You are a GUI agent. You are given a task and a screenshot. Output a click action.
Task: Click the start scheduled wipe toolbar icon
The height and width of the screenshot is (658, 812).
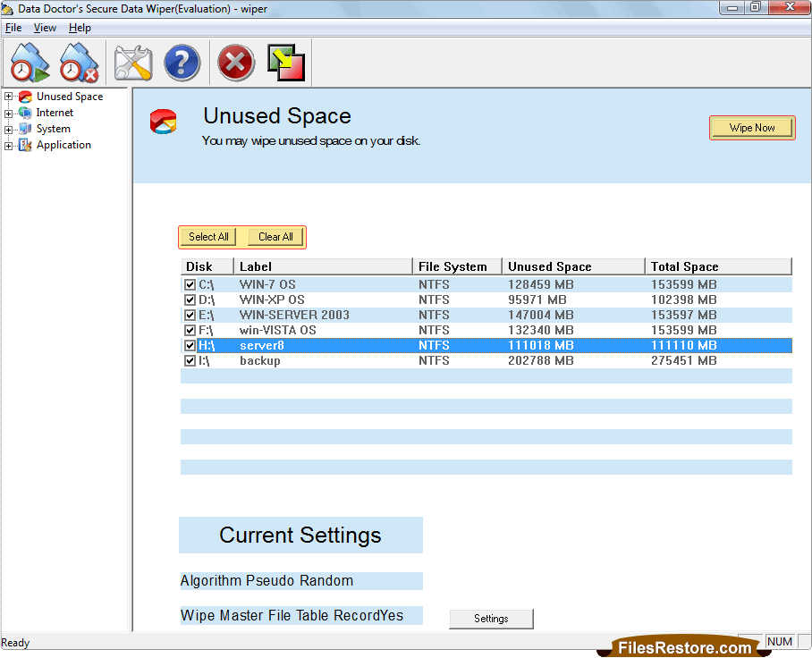click(x=30, y=63)
